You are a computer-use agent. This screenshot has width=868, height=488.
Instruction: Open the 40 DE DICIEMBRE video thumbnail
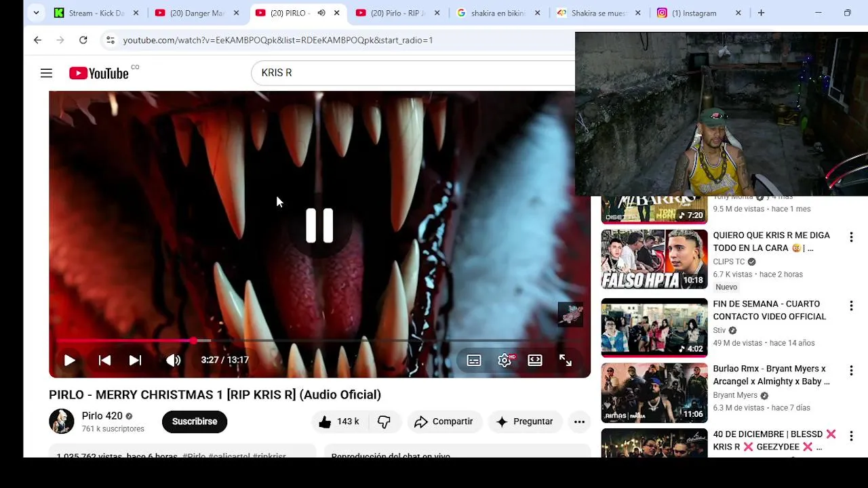coord(654,443)
